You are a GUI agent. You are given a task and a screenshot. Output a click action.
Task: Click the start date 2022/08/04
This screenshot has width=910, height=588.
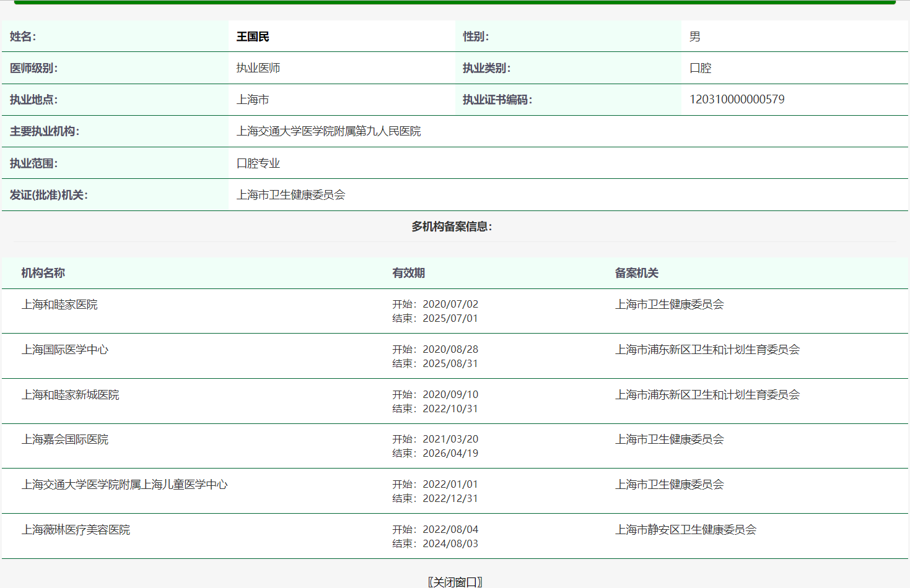tap(450, 529)
